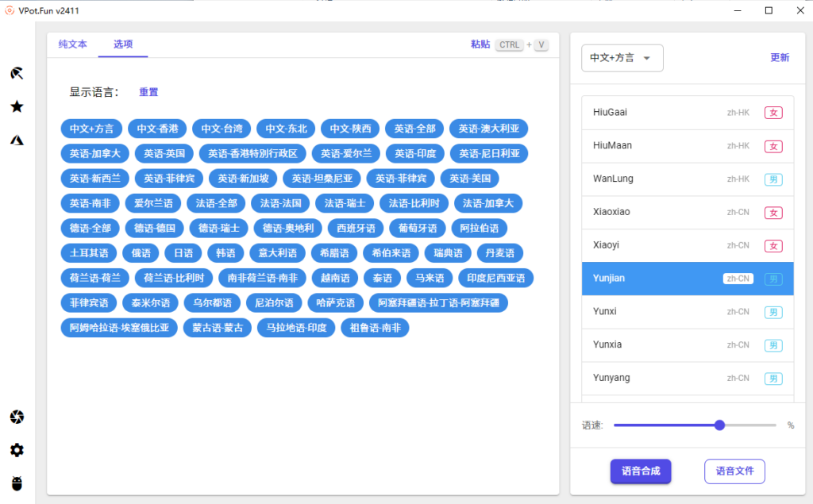The width and height of the screenshot is (813, 504).
Task: Click the umbrella icon in the sidebar
Action: 17,73
